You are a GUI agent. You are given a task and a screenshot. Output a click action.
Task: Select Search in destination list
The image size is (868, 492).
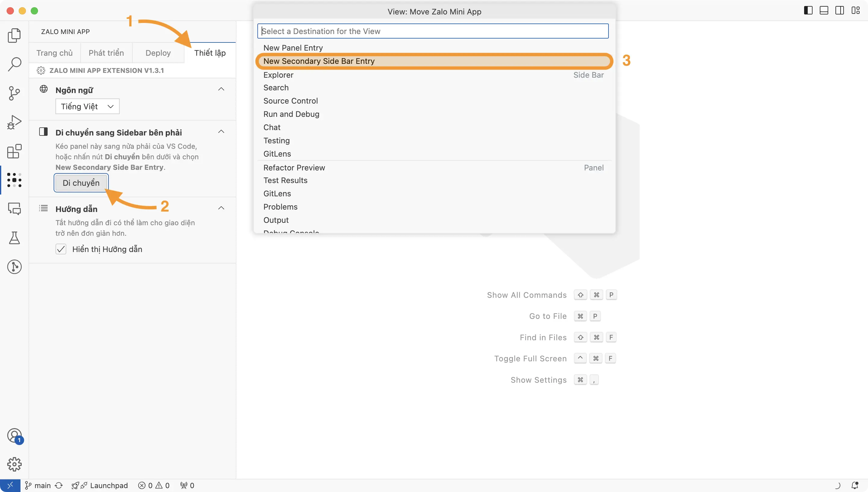(x=434, y=88)
